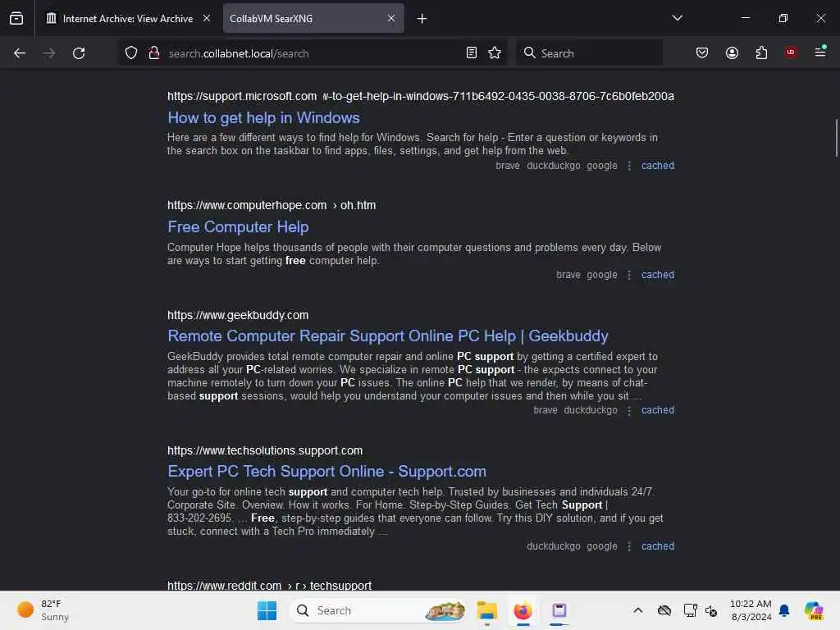Click muted volume tray icon
This screenshot has width=840, height=630.
(x=711, y=610)
